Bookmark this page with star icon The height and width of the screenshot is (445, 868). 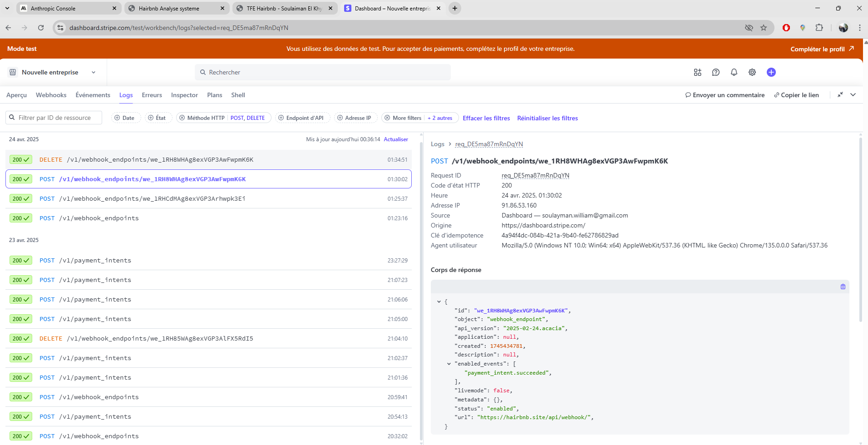pos(764,28)
